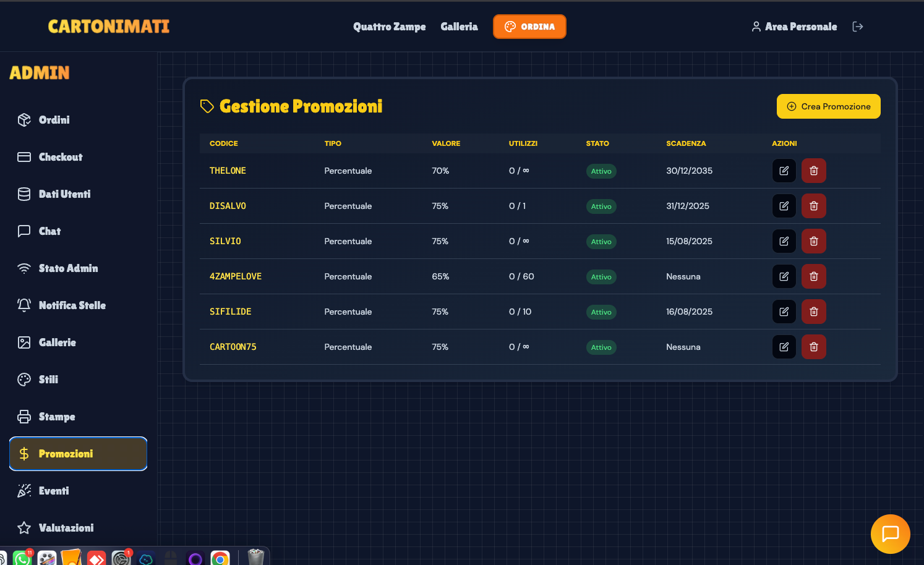Click the orange ORDINA button
Viewport: 924px width, 565px height.
point(529,27)
